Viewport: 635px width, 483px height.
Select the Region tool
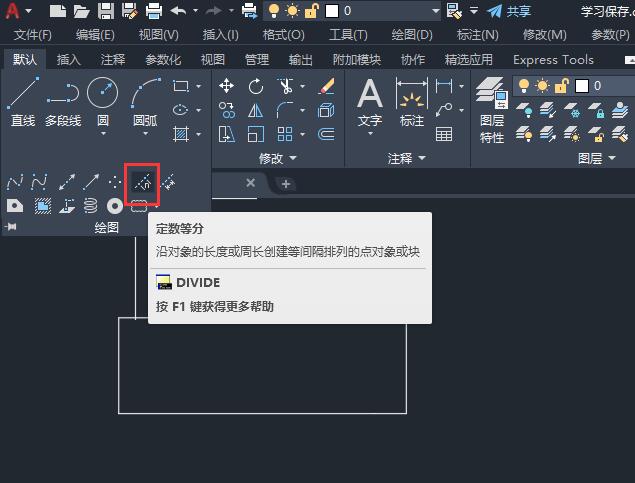pyautogui.click(x=15, y=206)
